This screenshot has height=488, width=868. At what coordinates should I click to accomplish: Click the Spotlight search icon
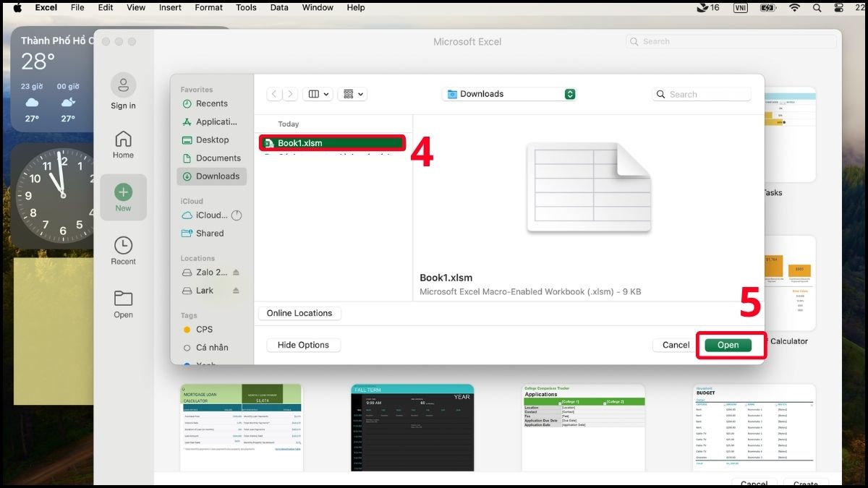[x=817, y=7]
